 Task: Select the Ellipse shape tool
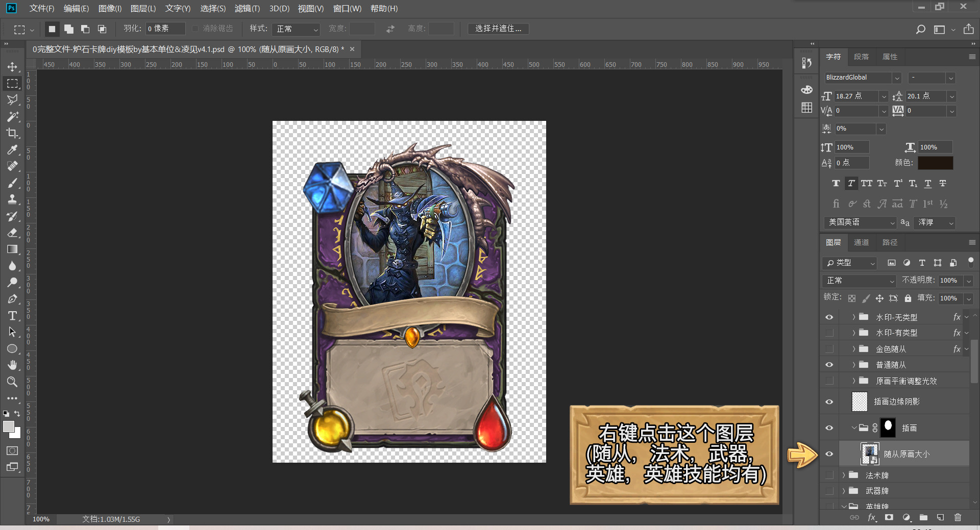(12, 349)
